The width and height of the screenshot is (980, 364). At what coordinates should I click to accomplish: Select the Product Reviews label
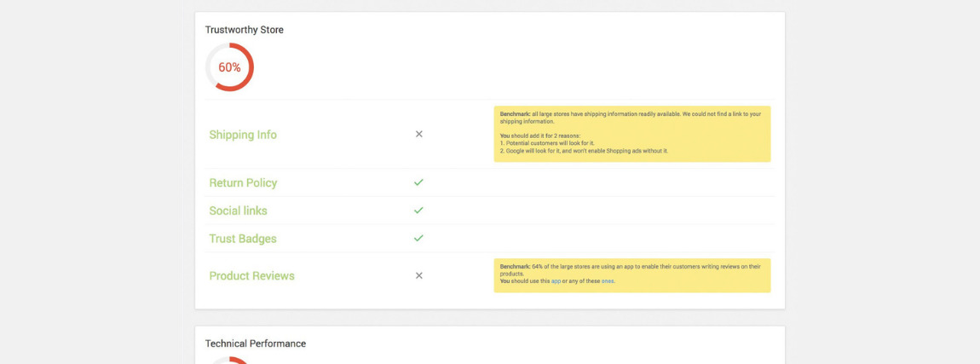click(x=251, y=275)
